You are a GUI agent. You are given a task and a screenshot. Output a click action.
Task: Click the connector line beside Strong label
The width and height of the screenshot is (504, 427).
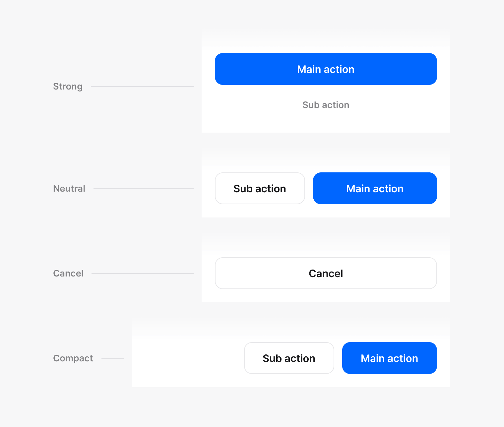coord(142,87)
